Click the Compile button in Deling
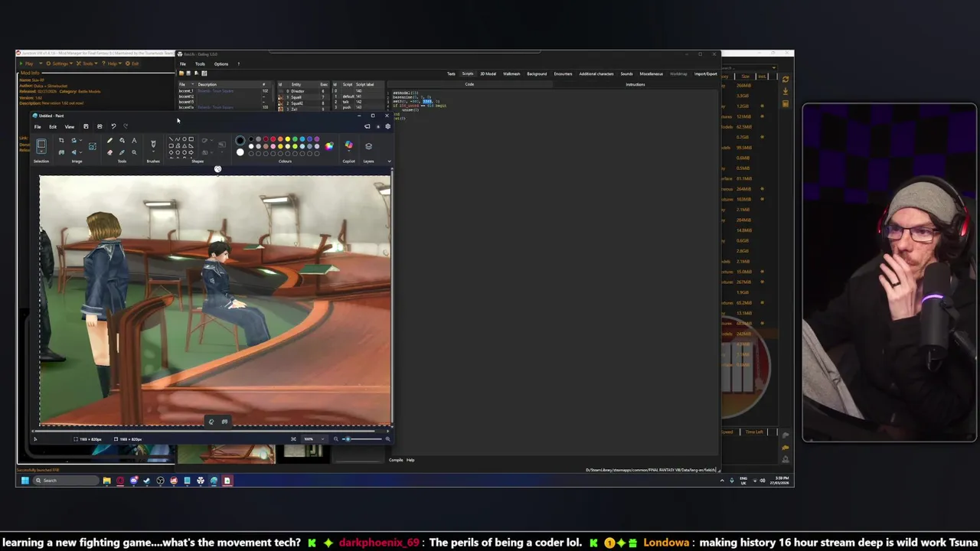The width and height of the screenshot is (980, 551). [396, 460]
